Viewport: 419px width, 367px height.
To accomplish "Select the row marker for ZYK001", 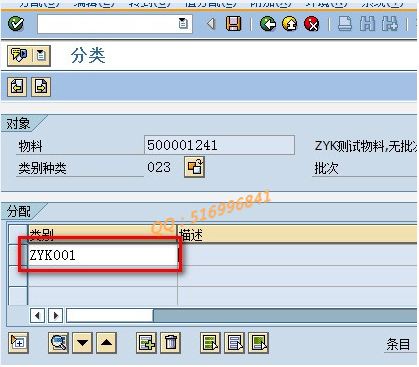I will tap(18, 255).
